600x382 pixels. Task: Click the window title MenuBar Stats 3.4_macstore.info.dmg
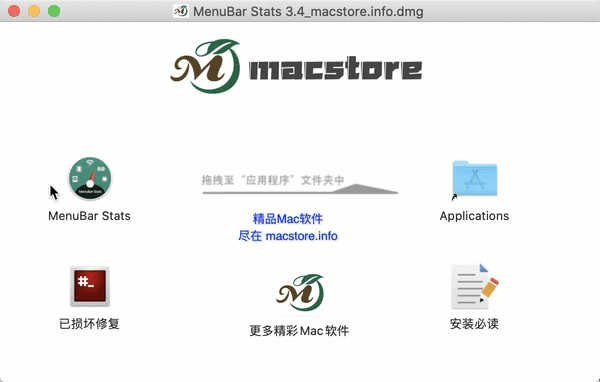pos(308,11)
